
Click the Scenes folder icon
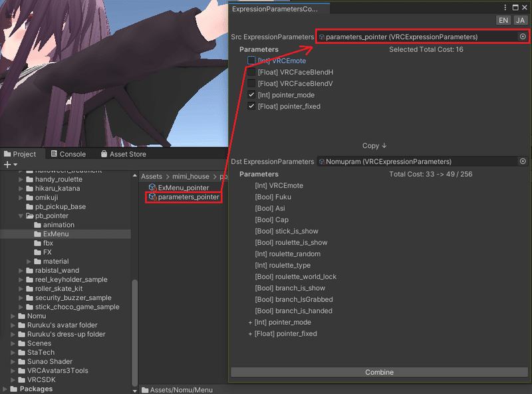(x=22, y=343)
